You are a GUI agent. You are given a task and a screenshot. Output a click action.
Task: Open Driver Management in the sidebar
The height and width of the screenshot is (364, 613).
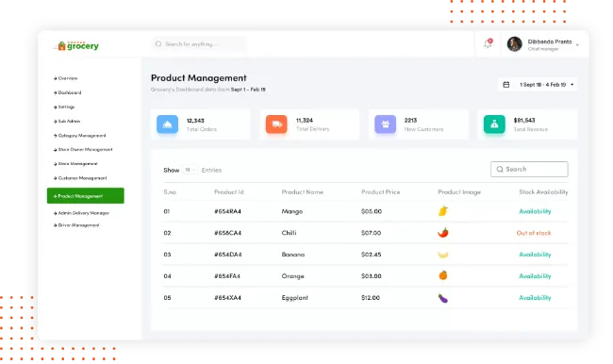click(x=76, y=225)
